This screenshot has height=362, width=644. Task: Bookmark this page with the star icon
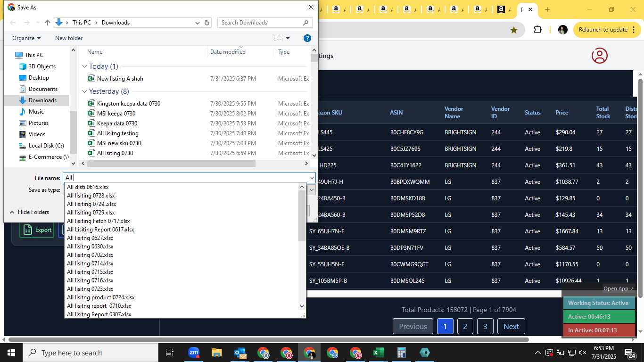point(514,30)
